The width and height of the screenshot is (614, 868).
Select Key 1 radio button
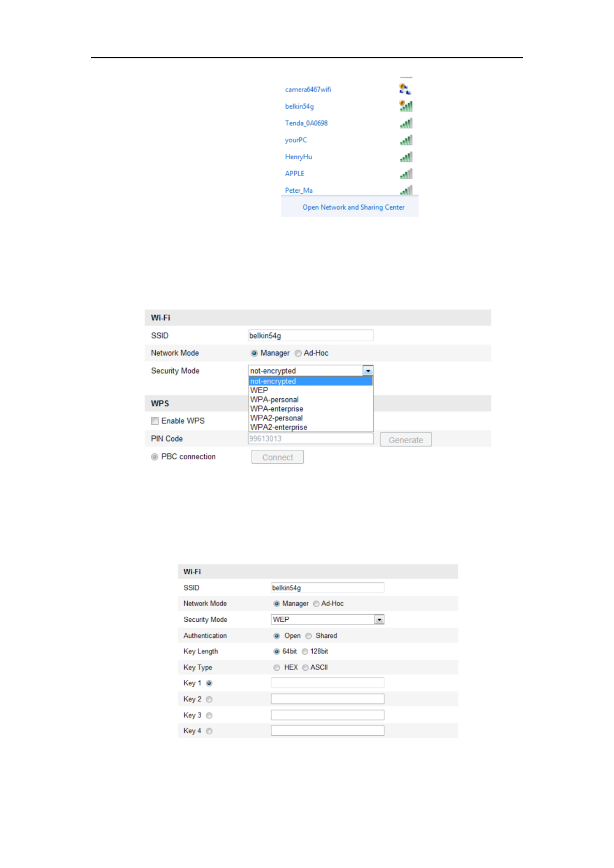tap(209, 683)
